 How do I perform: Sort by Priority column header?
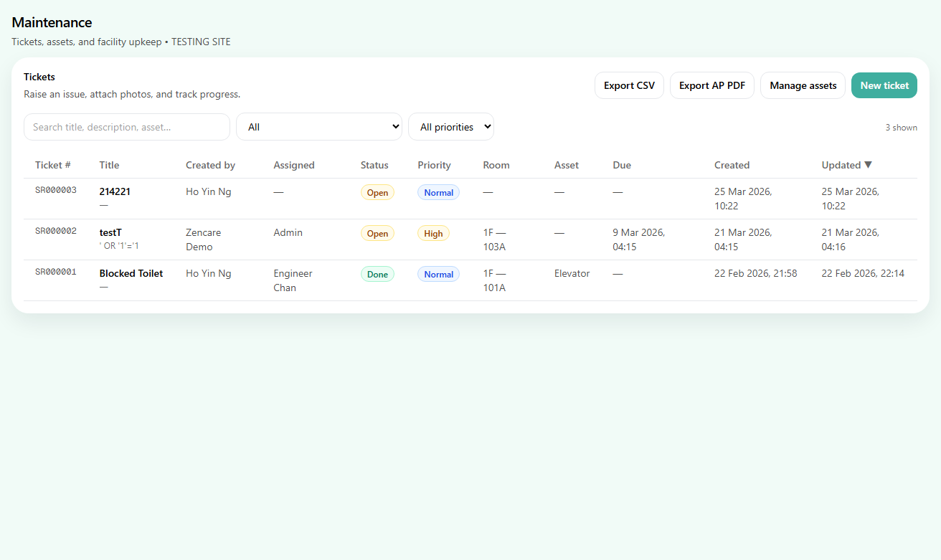434,165
